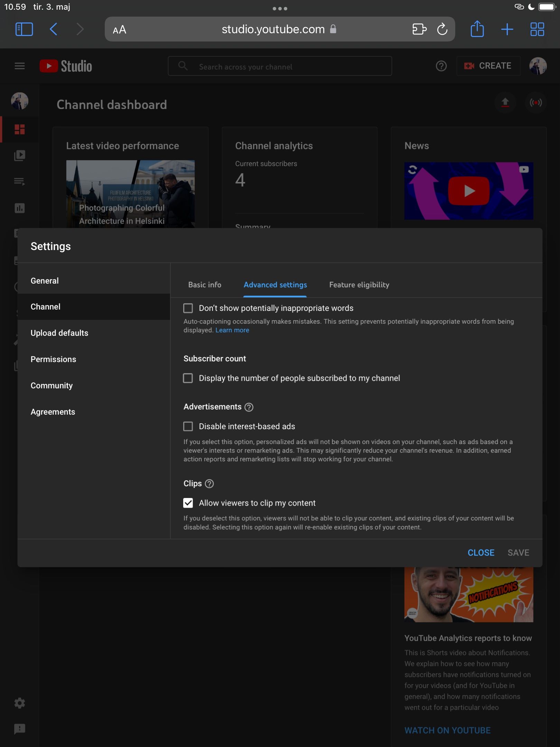The width and height of the screenshot is (560, 747).
Task: Open Feature eligibility tab
Action: click(x=359, y=285)
